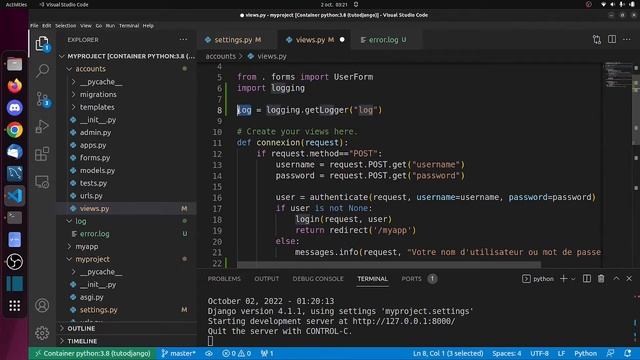Switch to error.log tab
The width and height of the screenshot is (640, 360).
(387, 40)
